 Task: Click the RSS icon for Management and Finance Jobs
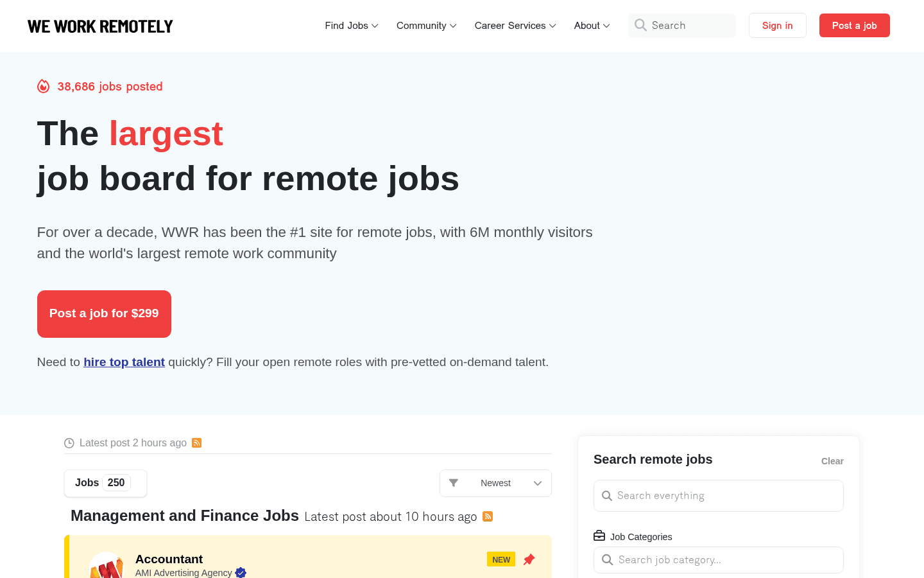488,516
